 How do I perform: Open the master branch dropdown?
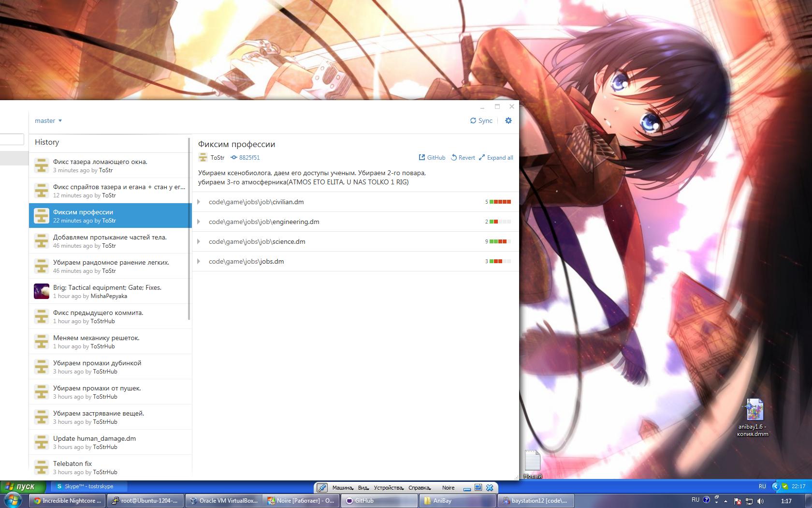point(48,120)
